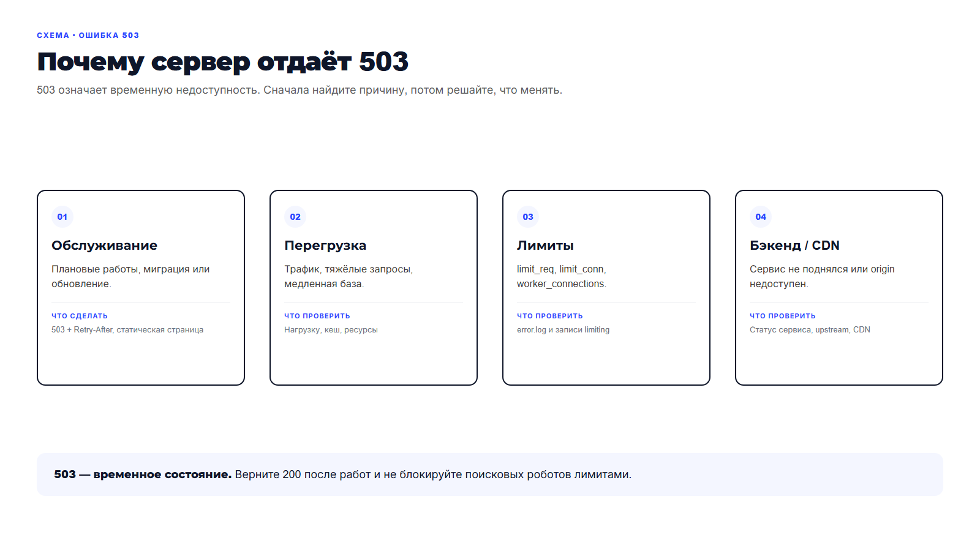Click 'ЧТО ПРОВЕРИТЬ' in the Перегрузка card
980x551 pixels.
click(x=317, y=316)
